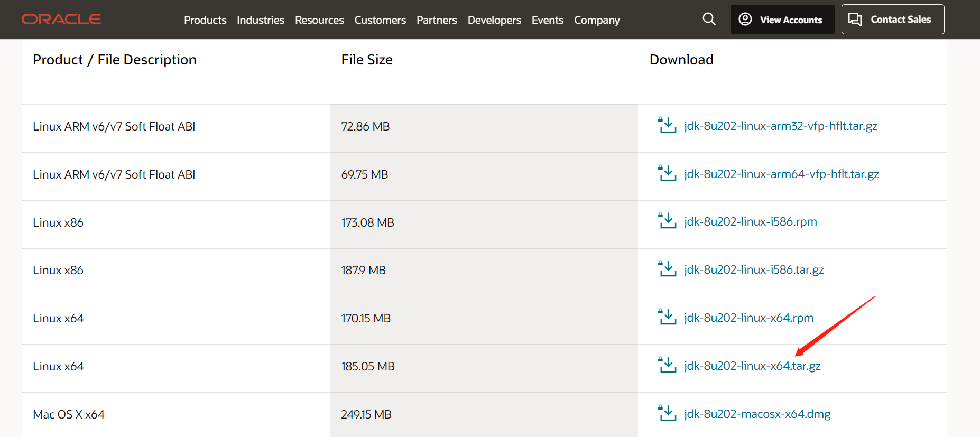
Task: Click Linux x64 description in 170.15 MB row
Action: click(58, 318)
